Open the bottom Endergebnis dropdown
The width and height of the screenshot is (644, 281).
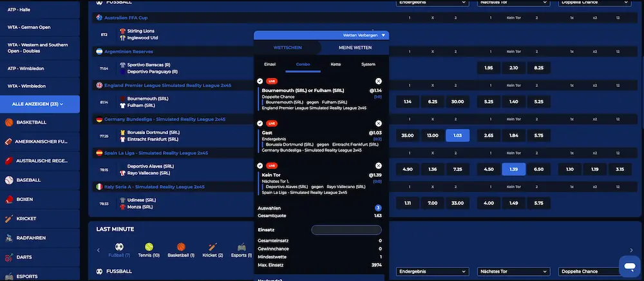pos(433,271)
